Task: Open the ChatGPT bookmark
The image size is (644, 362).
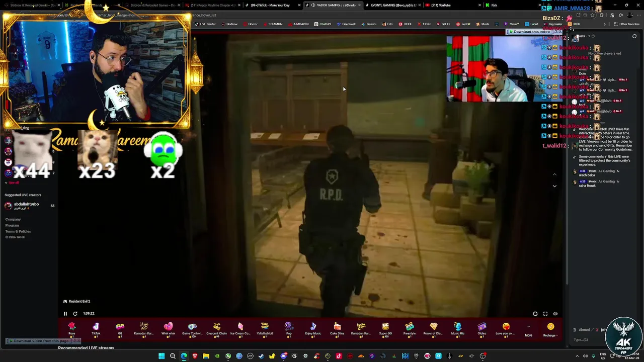Action: pos(323,24)
